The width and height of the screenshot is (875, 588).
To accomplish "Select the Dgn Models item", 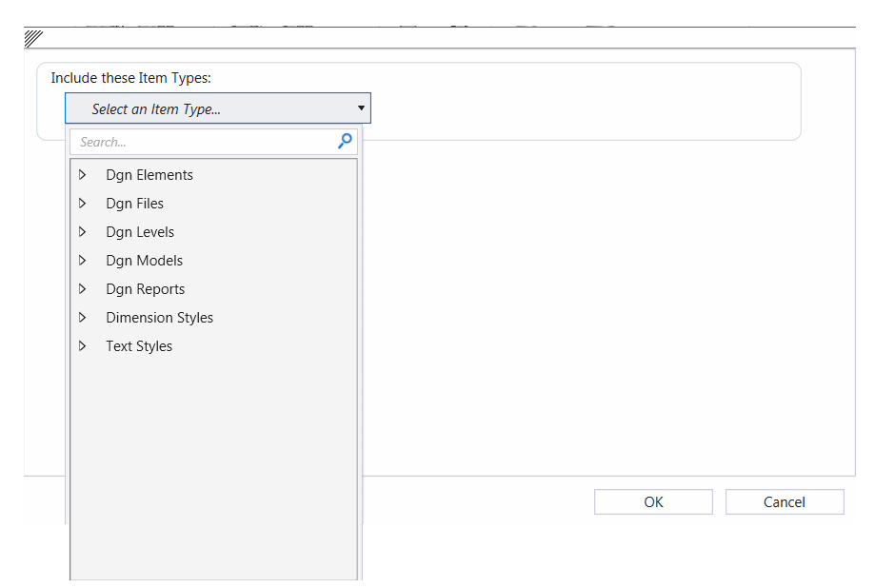I will tap(145, 261).
